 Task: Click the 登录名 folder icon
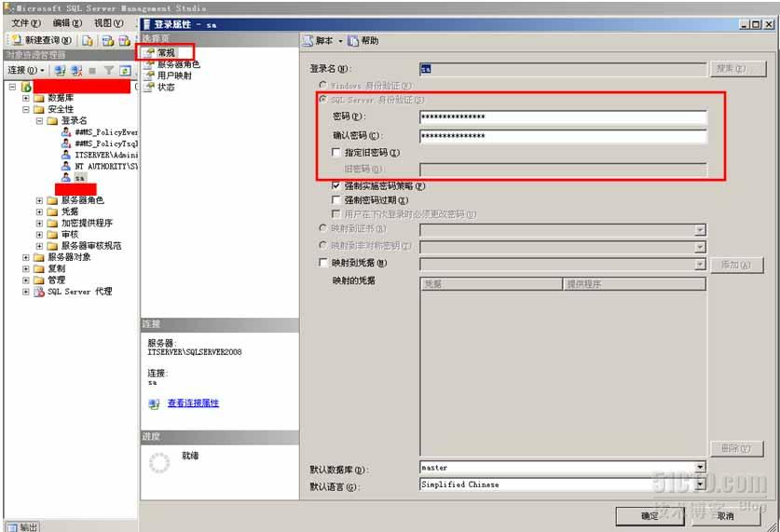(x=53, y=121)
